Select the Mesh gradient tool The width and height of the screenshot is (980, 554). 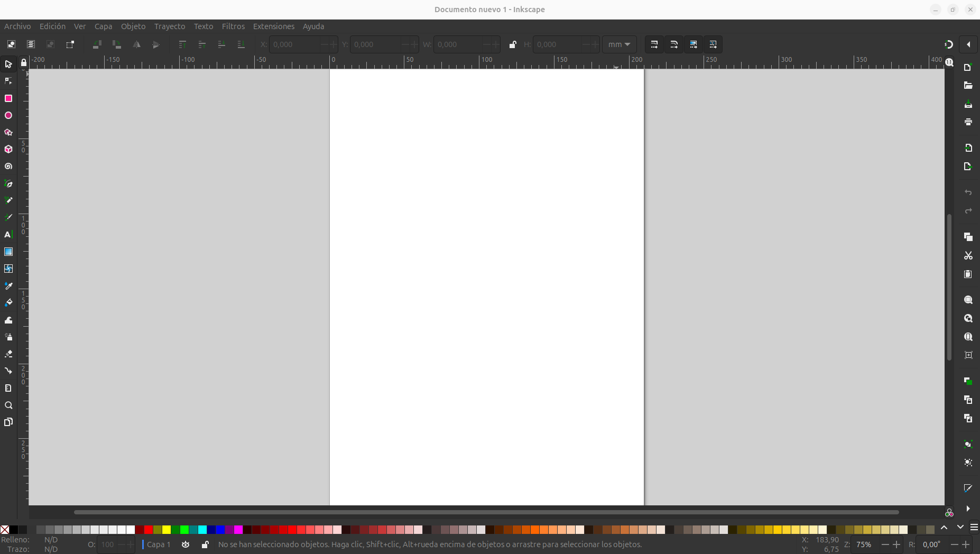pos(8,269)
